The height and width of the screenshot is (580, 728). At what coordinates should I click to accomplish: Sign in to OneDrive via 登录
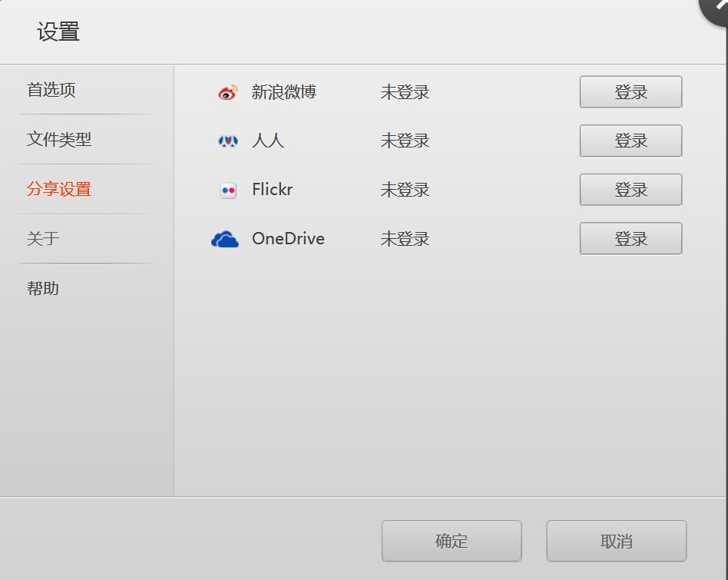coord(630,239)
